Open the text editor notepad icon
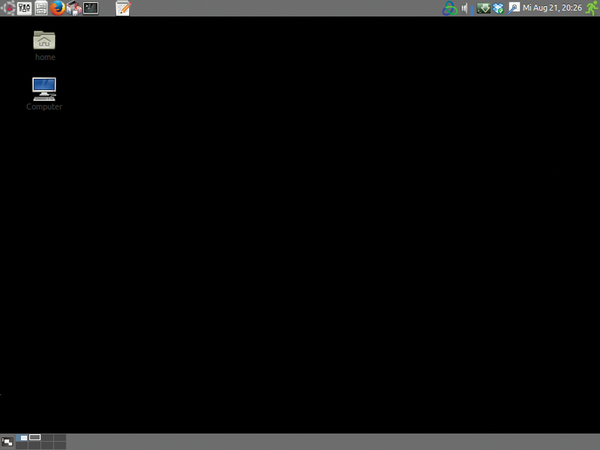This screenshot has width=600, height=450. click(123, 8)
